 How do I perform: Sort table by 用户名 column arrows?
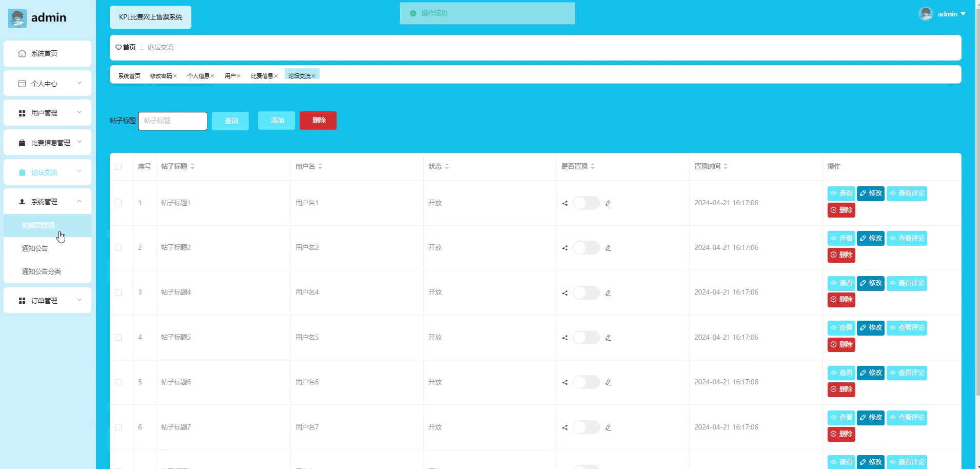point(320,166)
